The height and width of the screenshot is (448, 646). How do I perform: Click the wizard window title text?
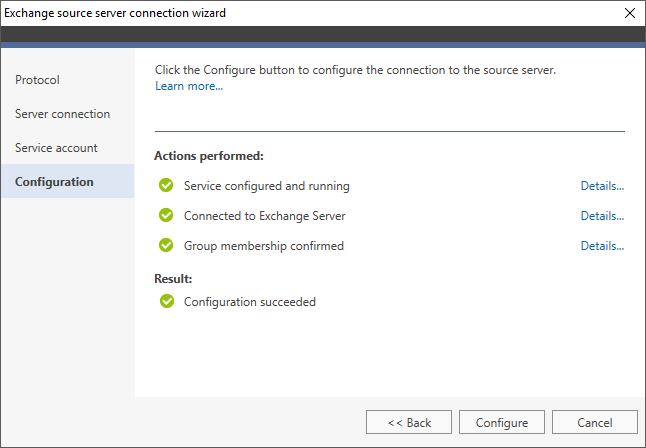tap(115, 13)
